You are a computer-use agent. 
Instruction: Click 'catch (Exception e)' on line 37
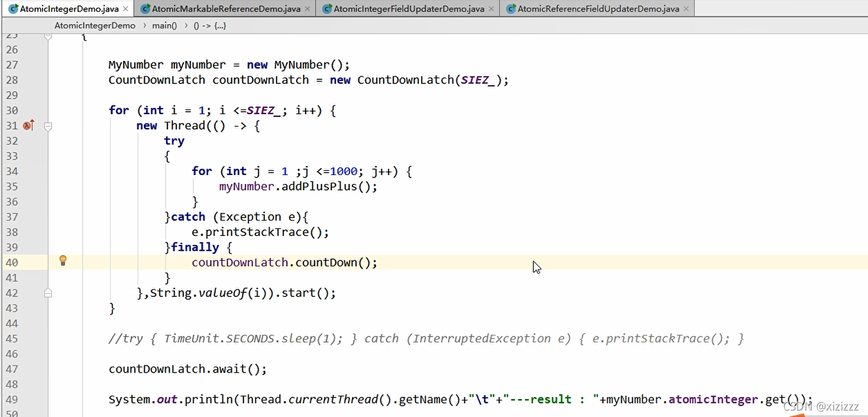click(237, 216)
